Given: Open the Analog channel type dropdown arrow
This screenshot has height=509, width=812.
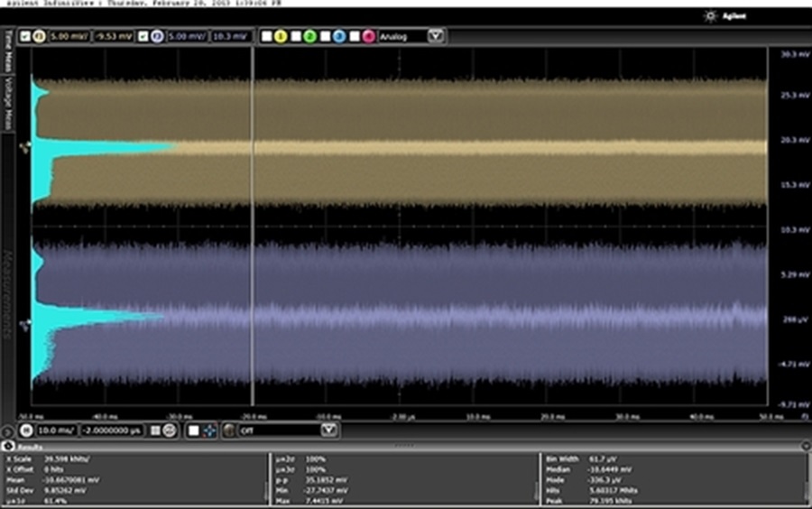Looking at the screenshot, I should (436, 36).
